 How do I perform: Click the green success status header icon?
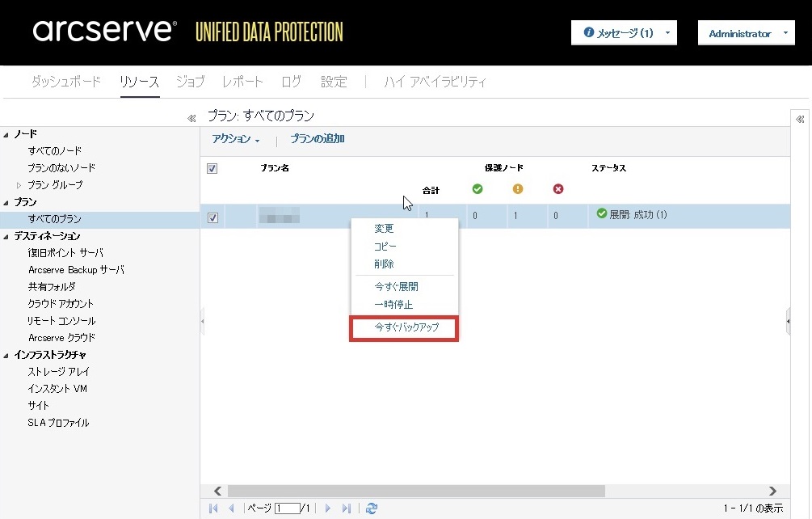click(x=478, y=189)
